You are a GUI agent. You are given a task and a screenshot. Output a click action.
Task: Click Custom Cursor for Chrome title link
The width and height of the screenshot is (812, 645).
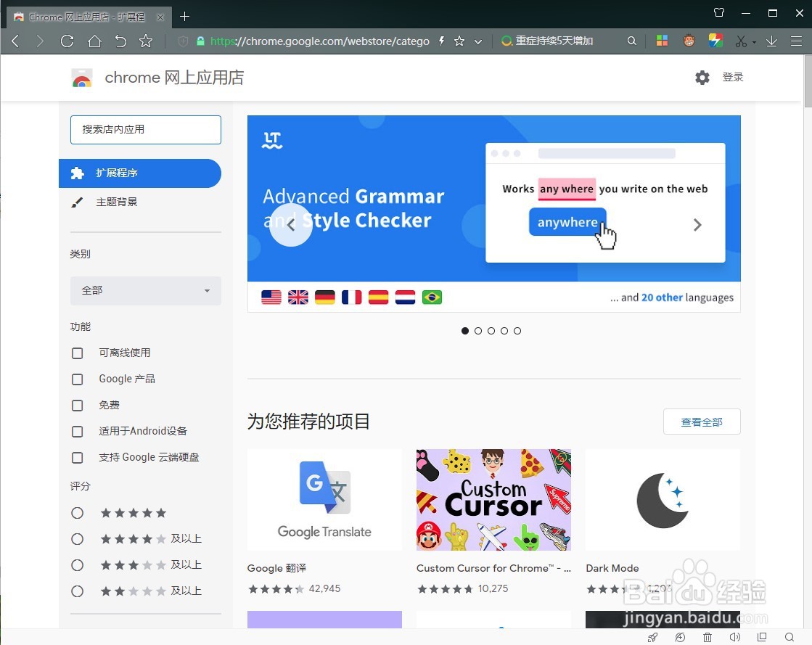(493, 568)
